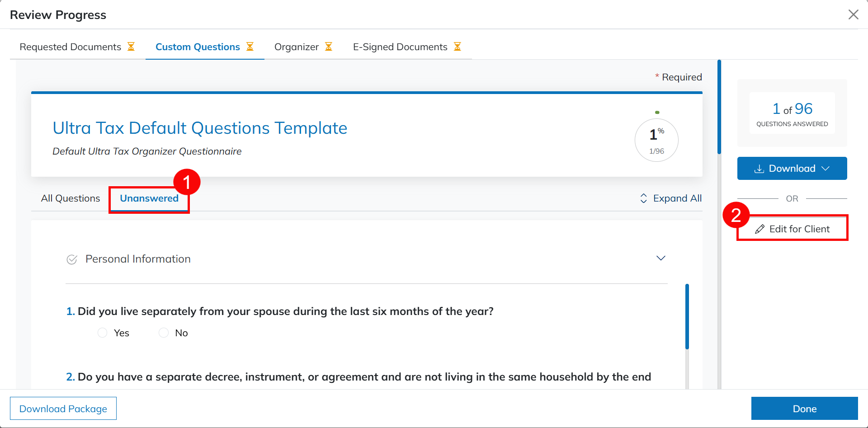Click the hourglass icon beside Requested Documents
The height and width of the screenshot is (428, 868).
[x=131, y=47]
